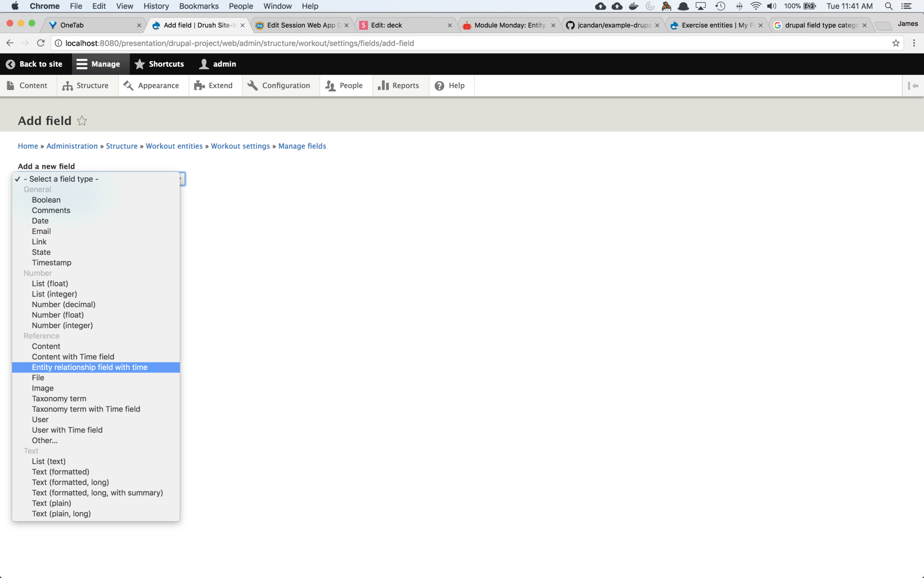The width and height of the screenshot is (924, 578).
Task: Open the Bookmarks menu in menu bar
Action: 198,6
